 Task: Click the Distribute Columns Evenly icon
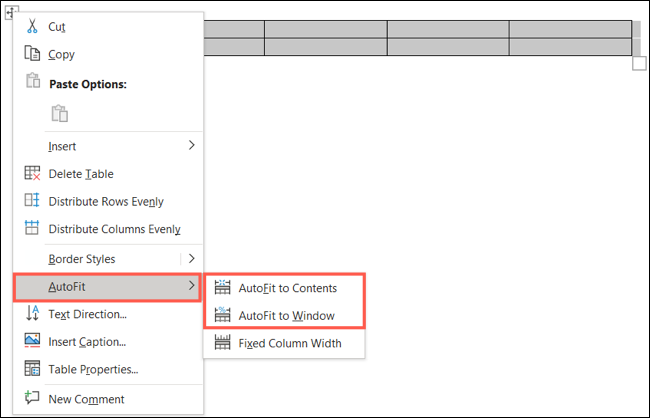31,229
